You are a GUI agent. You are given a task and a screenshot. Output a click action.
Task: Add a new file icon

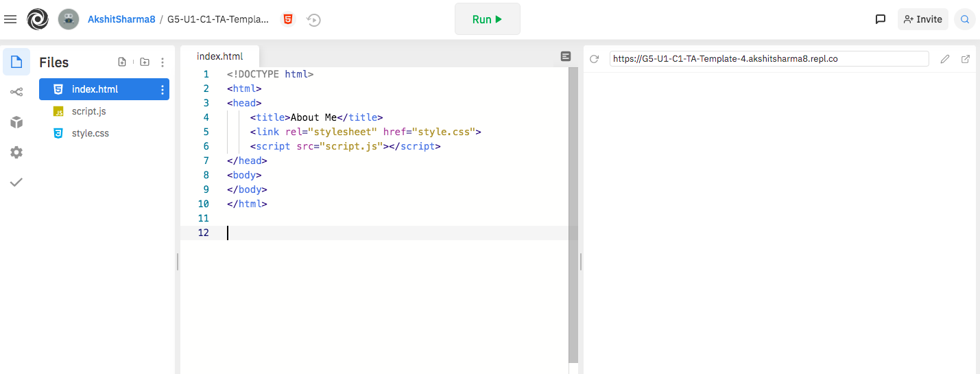tap(122, 62)
